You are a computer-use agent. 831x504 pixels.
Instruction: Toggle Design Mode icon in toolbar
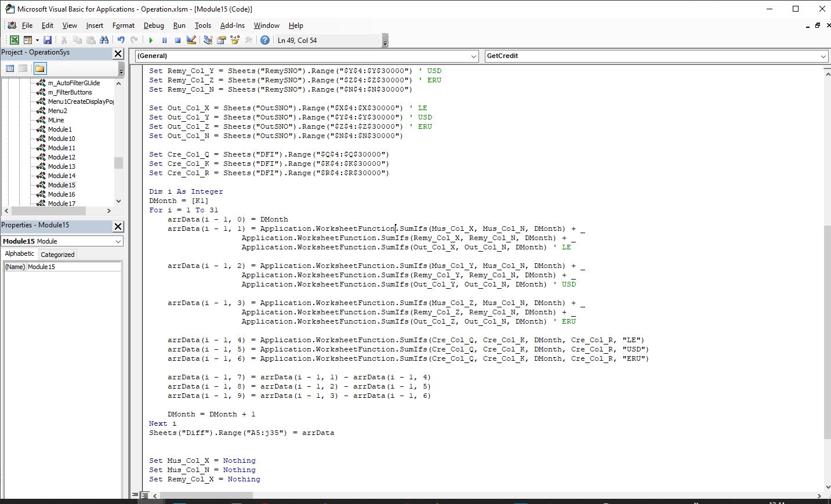pos(191,40)
